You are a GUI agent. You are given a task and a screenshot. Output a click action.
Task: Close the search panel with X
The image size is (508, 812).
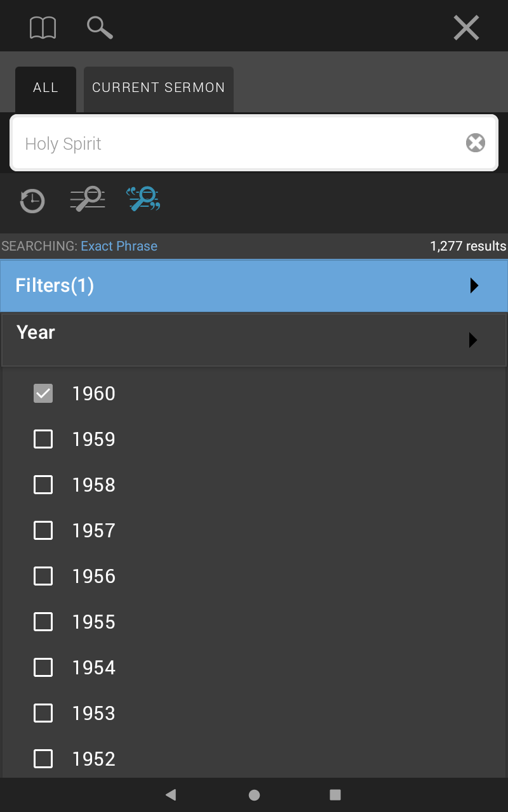tap(466, 28)
